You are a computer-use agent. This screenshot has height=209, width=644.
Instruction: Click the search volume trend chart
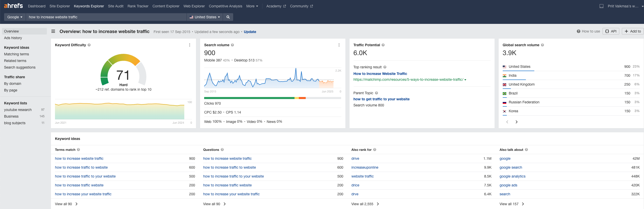(269, 78)
